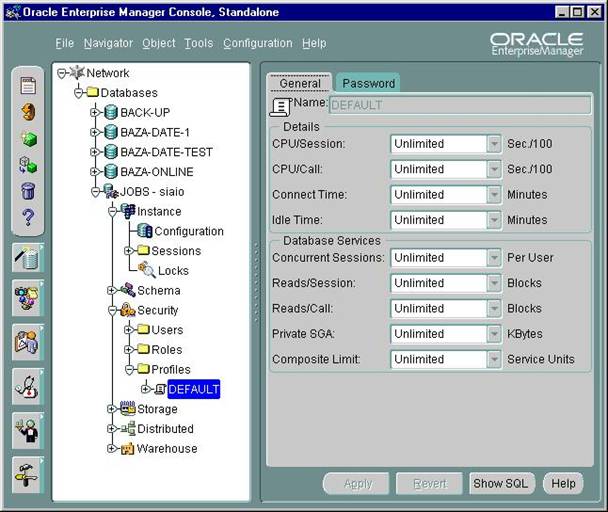
Task: Click the Show SQL button
Action: point(501,484)
